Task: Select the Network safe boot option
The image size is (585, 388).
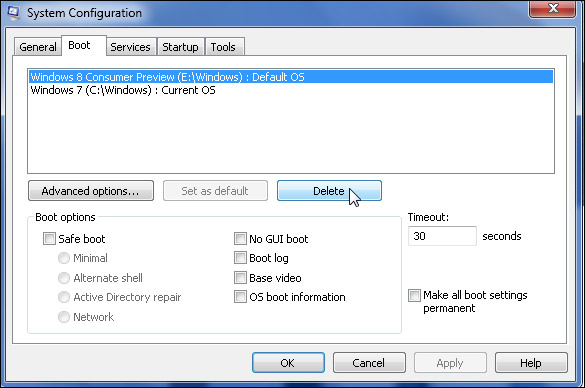Action: pyautogui.click(x=64, y=317)
